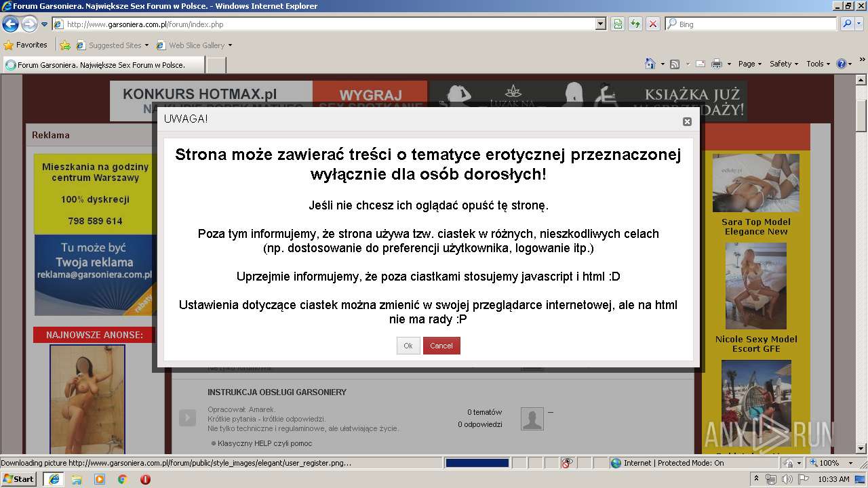Viewport: 868px width, 488px height.
Task: Click the page loading progress bar
Action: (477, 463)
